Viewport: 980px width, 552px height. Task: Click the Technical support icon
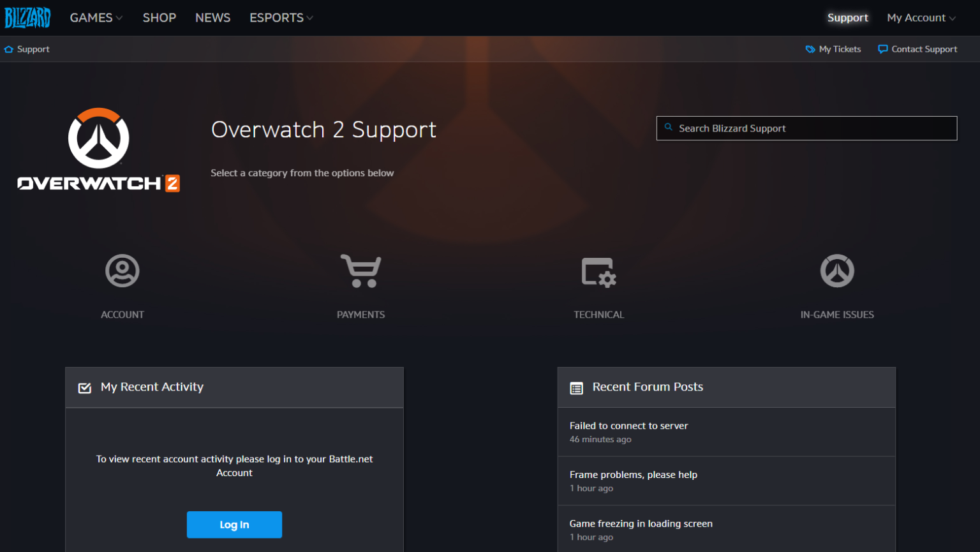click(598, 271)
